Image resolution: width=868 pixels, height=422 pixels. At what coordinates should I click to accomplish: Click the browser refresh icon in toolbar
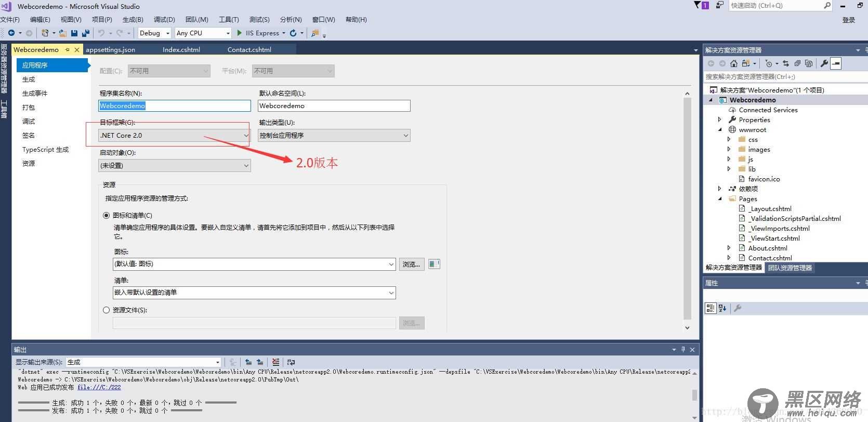[x=293, y=33]
